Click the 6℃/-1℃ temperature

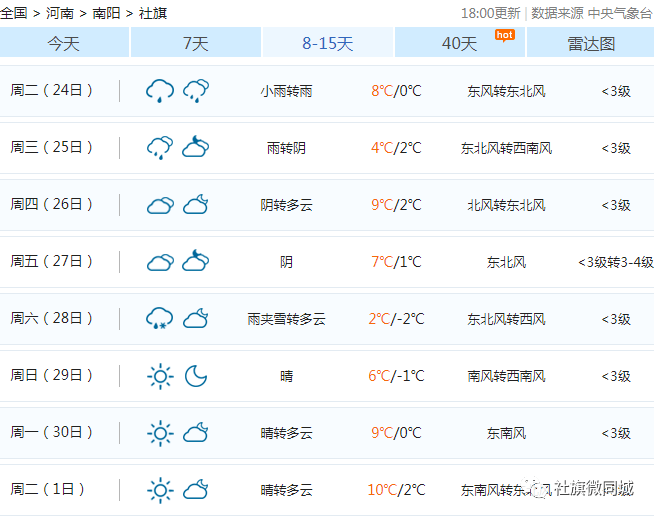coord(396,376)
